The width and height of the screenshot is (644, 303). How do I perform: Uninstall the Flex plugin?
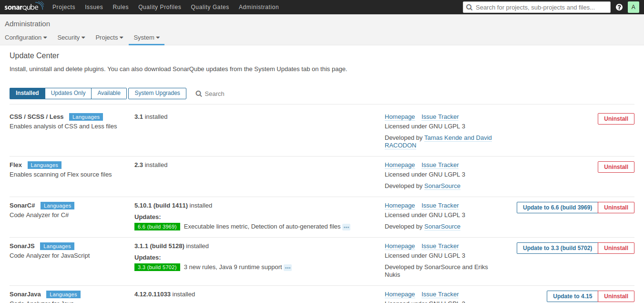(x=616, y=167)
